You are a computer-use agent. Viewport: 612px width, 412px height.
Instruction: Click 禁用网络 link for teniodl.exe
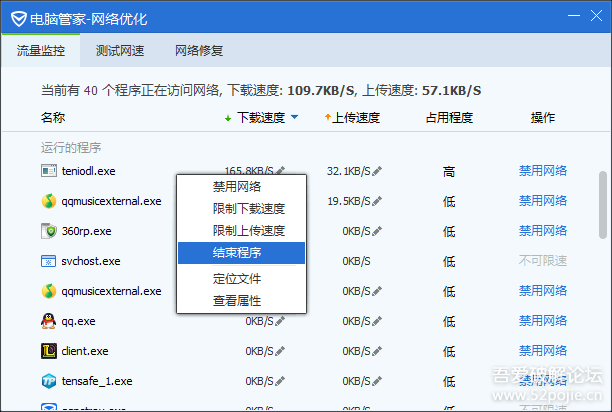tap(543, 171)
